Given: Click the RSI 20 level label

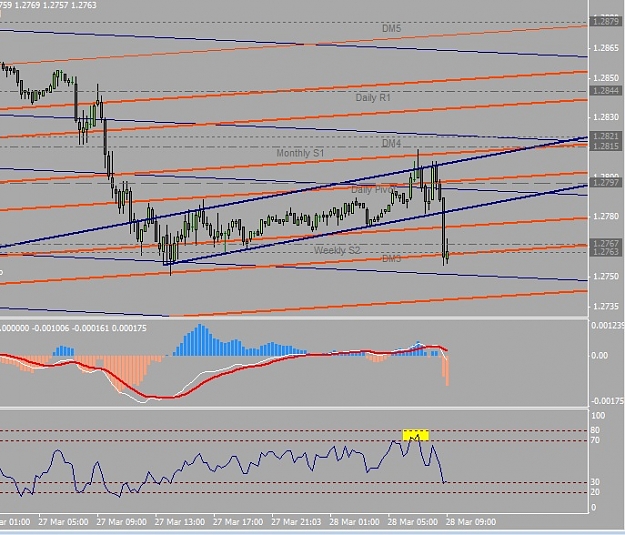Looking at the screenshot, I should click(x=595, y=492).
